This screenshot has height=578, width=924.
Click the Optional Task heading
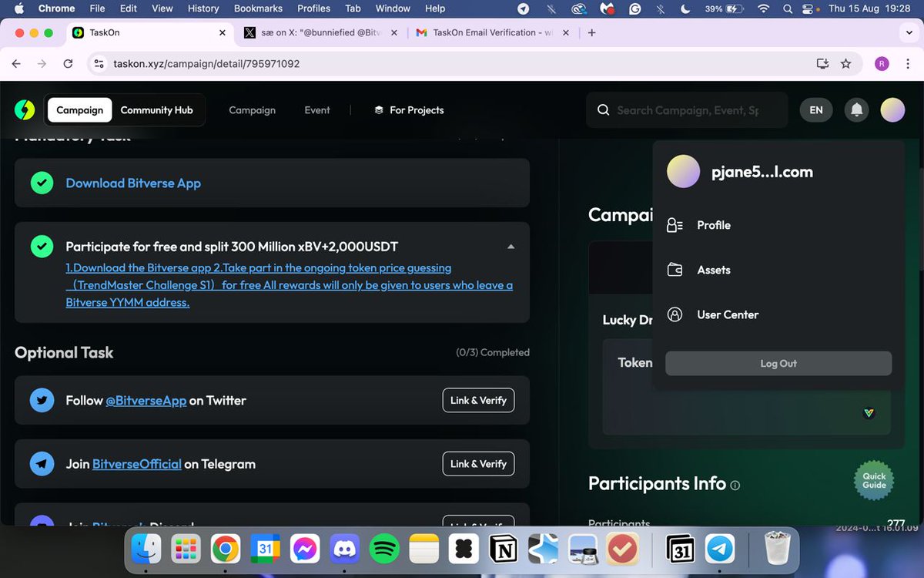click(64, 352)
